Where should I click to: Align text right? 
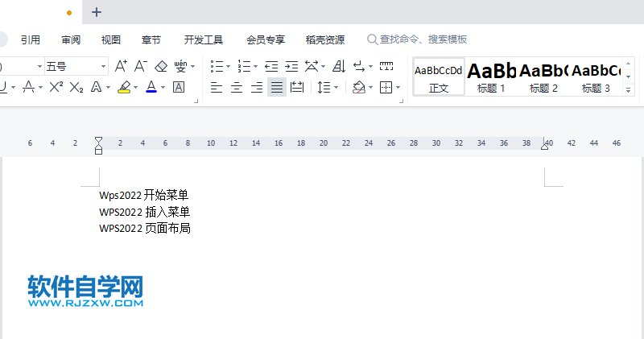tap(257, 88)
